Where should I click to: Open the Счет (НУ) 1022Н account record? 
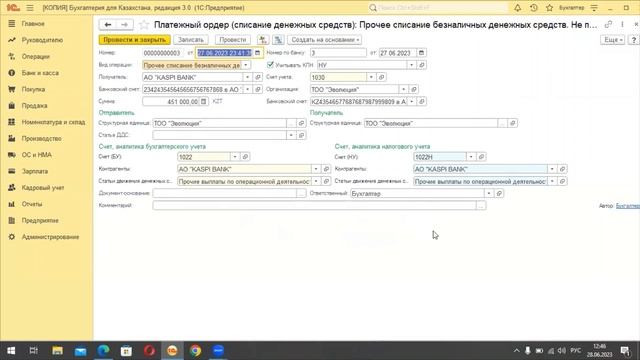481,157
